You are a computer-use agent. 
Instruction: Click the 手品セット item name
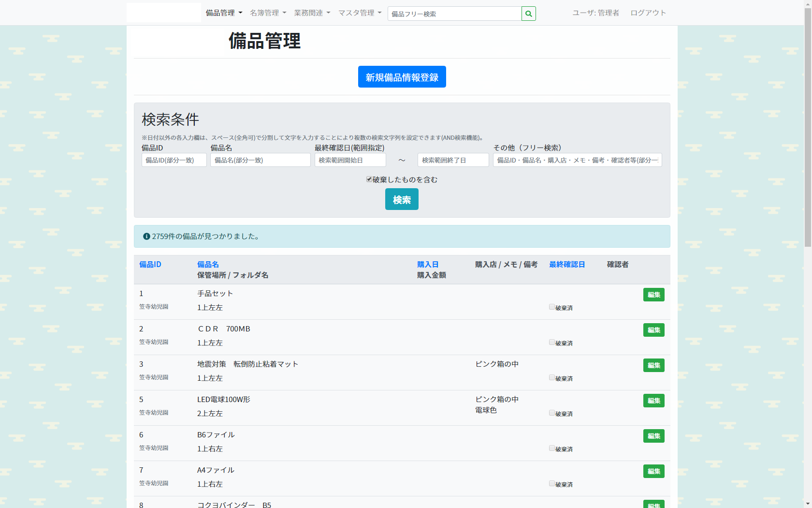[215, 294]
